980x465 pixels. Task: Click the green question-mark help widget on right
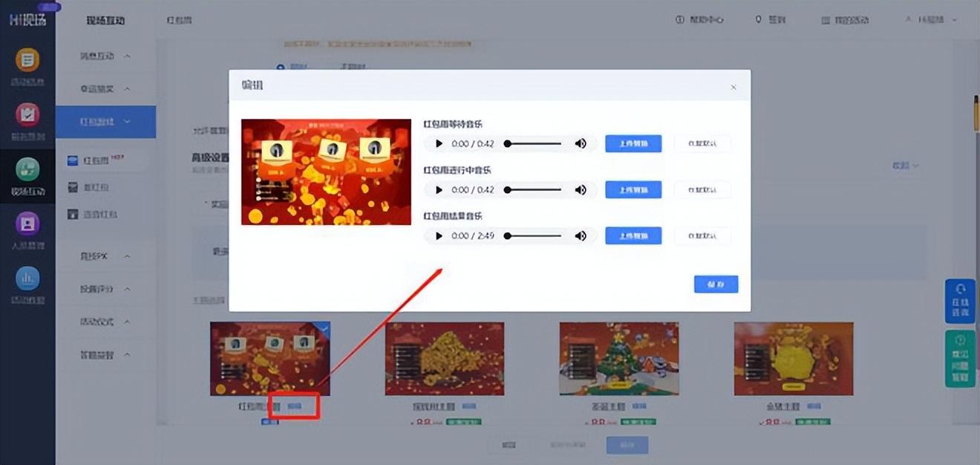[x=960, y=359]
